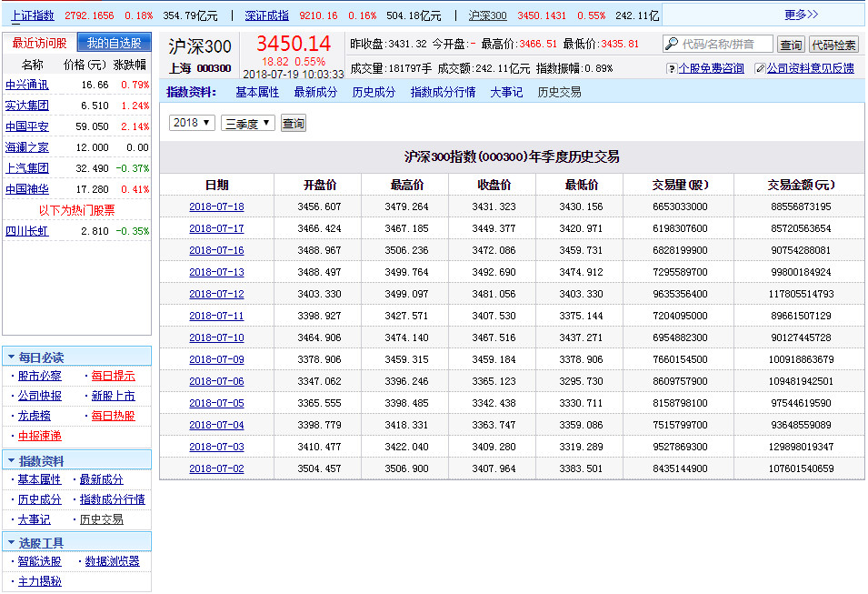This screenshot has height=594, width=868.
Task: Open 中兴通讯 stock in watchlist
Action: tap(26, 85)
